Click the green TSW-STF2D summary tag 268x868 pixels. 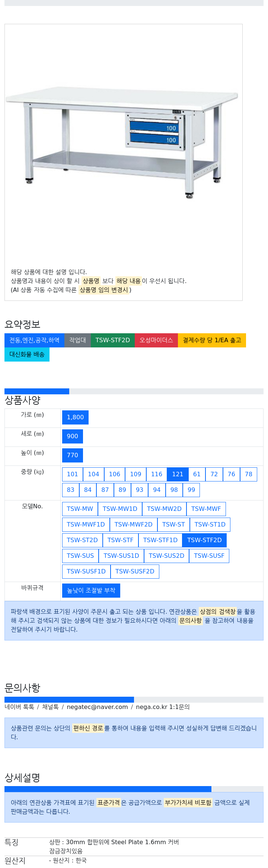tap(112, 340)
